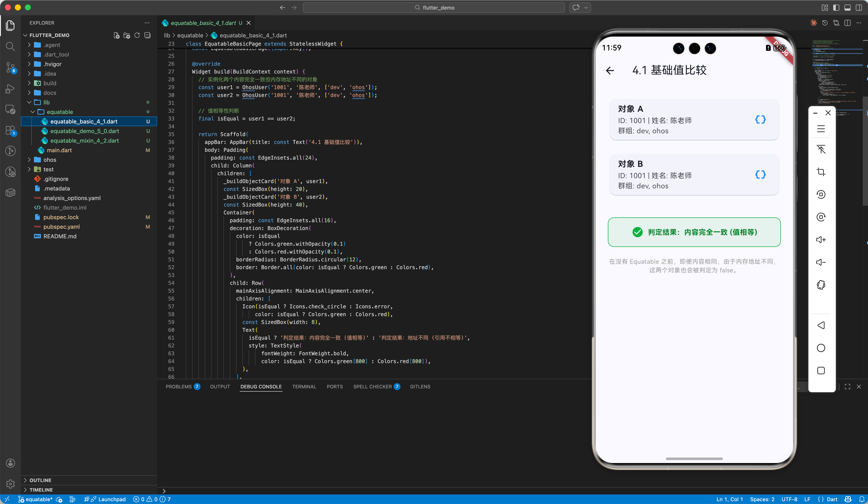Click emulator screenshot crop icon
Screen dimensions: 868x504
point(821,172)
